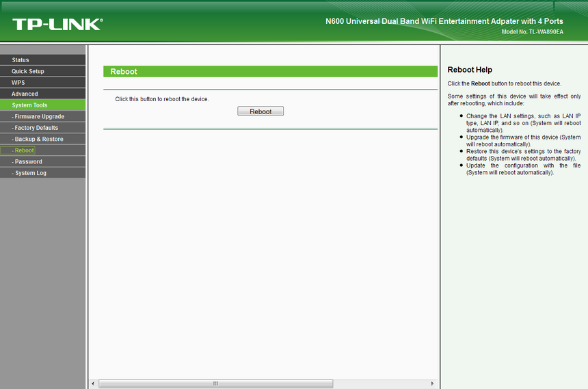Select the highlighted Reboot sidebar entry
Viewport: 588px width, 389px height.
(24, 150)
